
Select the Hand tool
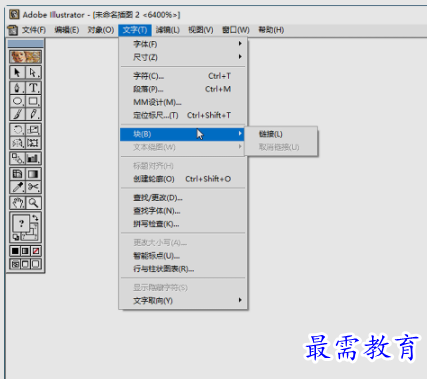coord(17,203)
